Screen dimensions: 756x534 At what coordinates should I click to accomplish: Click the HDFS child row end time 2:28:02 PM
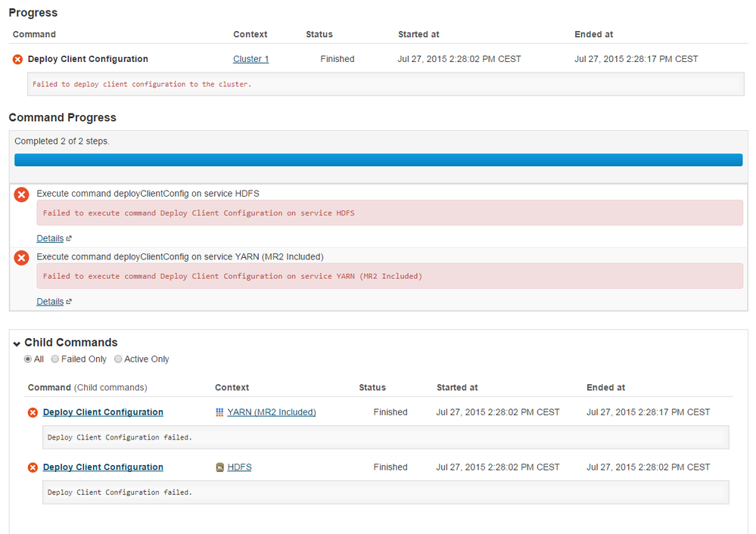pos(649,467)
